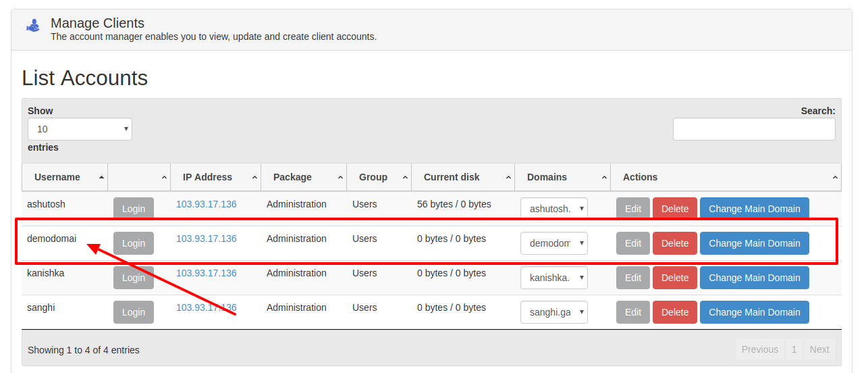Focus the Search input field

pos(754,129)
